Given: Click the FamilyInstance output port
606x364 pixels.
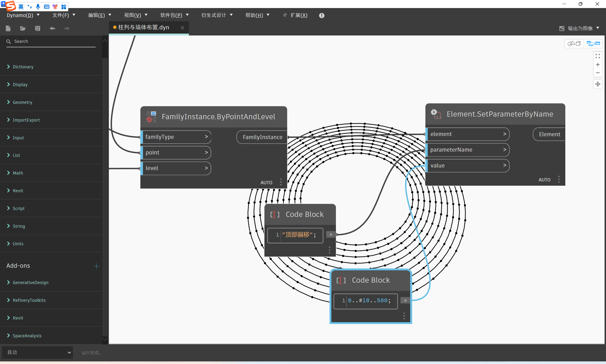Looking at the screenshot, I should click(x=262, y=137).
